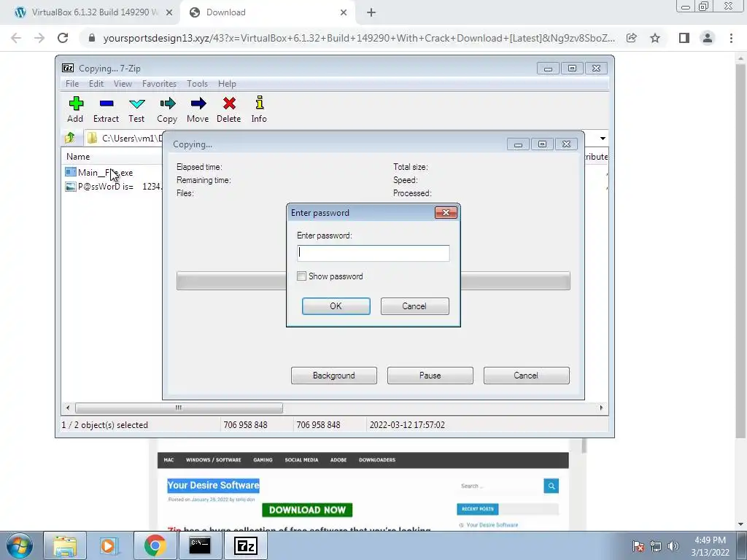Image resolution: width=747 pixels, height=560 pixels.
Task: Open the Windows Start button
Action: pyautogui.click(x=19, y=545)
